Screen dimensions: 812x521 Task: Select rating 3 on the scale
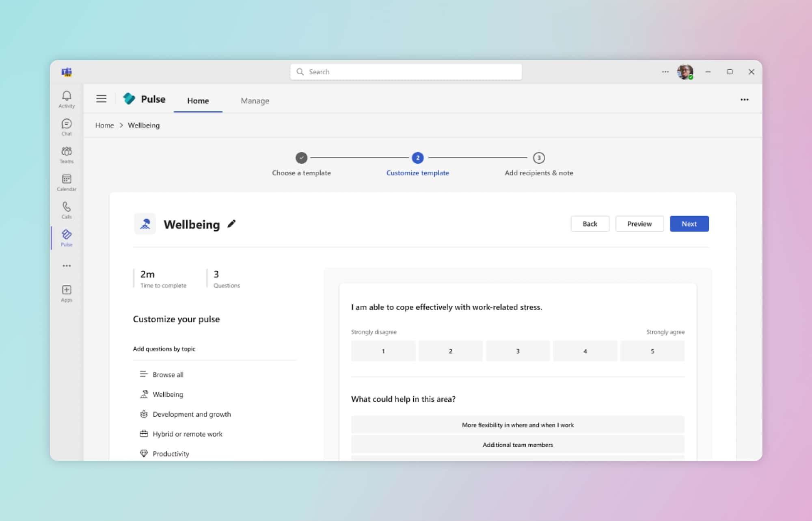(x=518, y=351)
